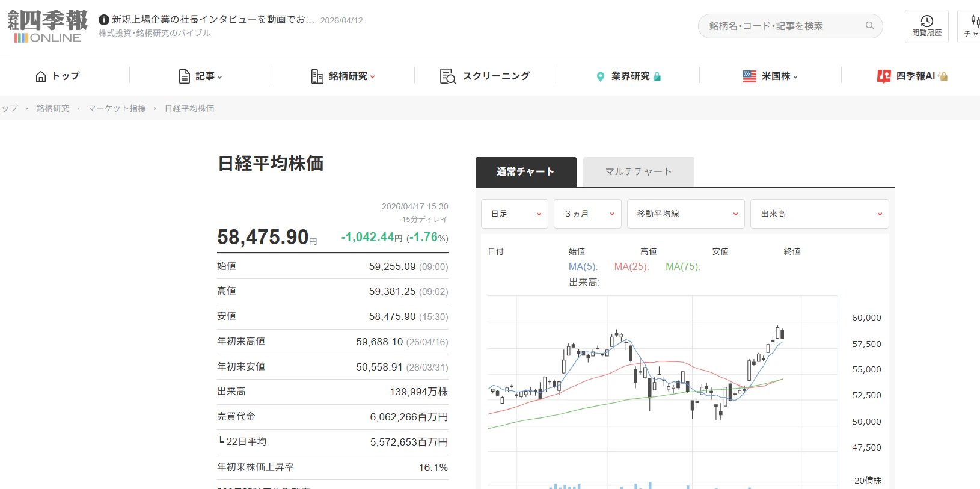Open the 出来高 sub-chart dropdown
Screen dimensions: 980x489
tap(819, 214)
